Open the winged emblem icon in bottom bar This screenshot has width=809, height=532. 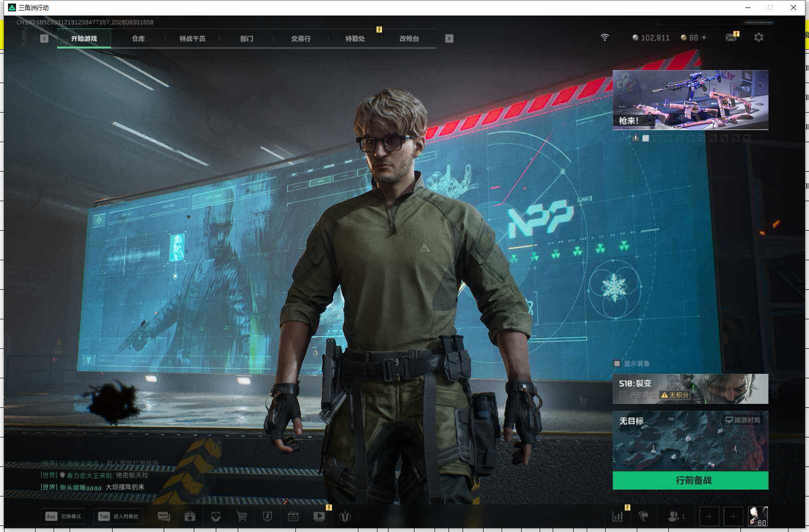pos(345,516)
